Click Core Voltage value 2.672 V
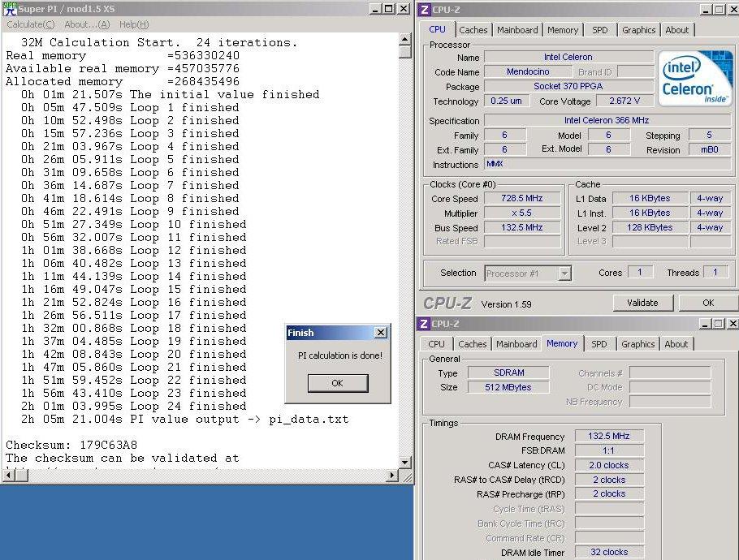This screenshot has width=739, height=560. 624,101
